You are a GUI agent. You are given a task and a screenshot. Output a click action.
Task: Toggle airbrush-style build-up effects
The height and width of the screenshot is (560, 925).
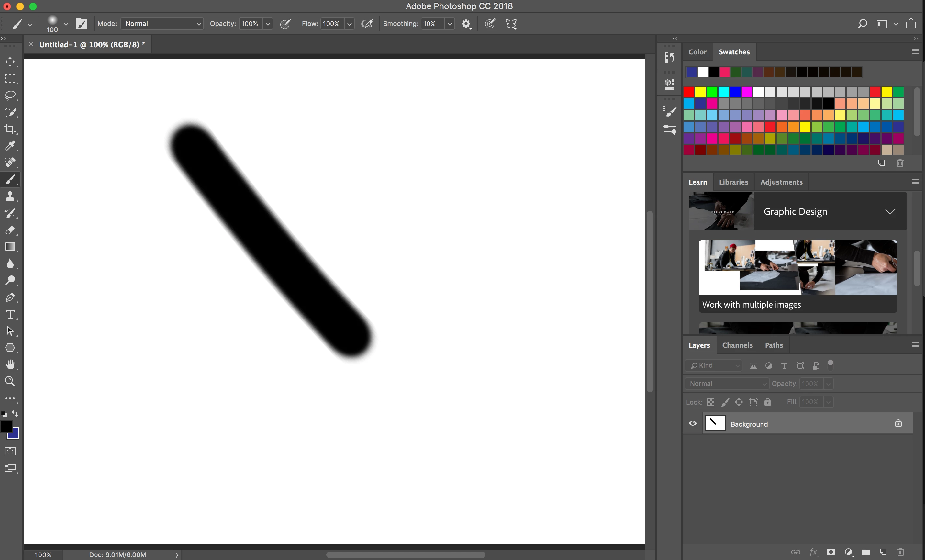point(367,24)
